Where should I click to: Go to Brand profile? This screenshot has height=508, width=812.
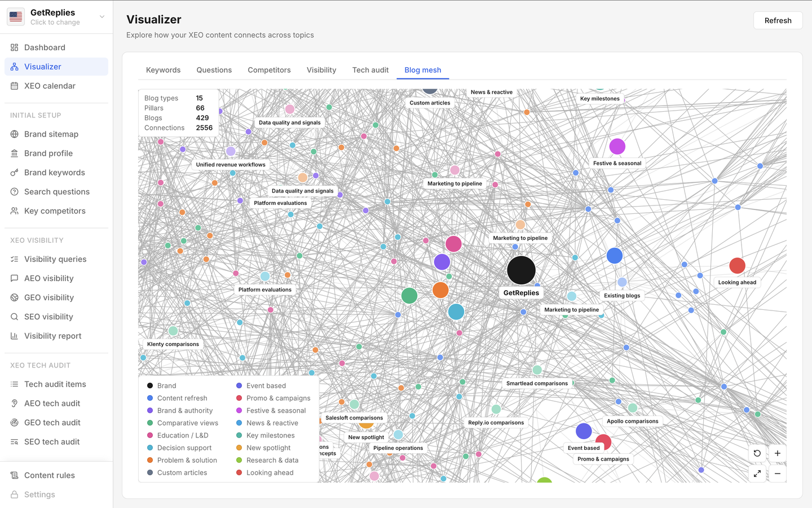(56, 154)
